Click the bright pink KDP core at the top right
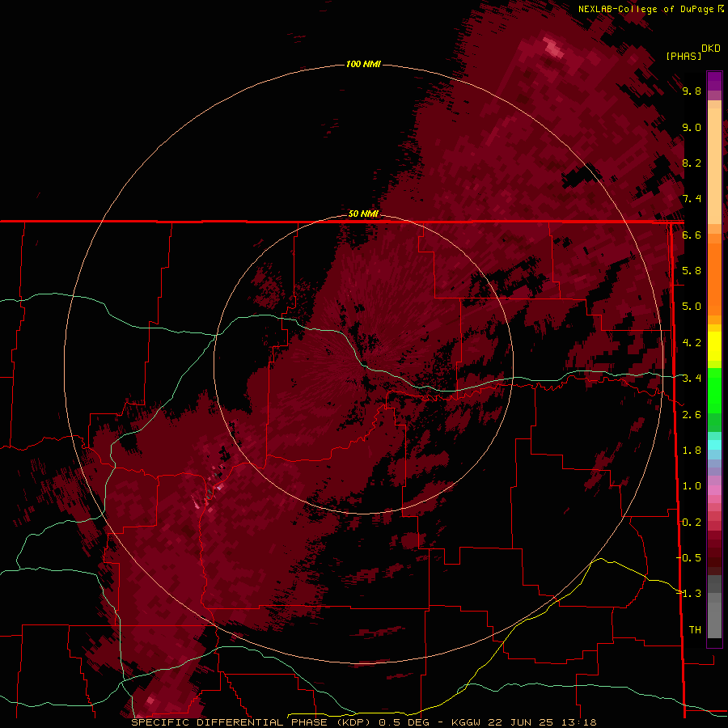The width and height of the screenshot is (728, 728). coord(553,48)
